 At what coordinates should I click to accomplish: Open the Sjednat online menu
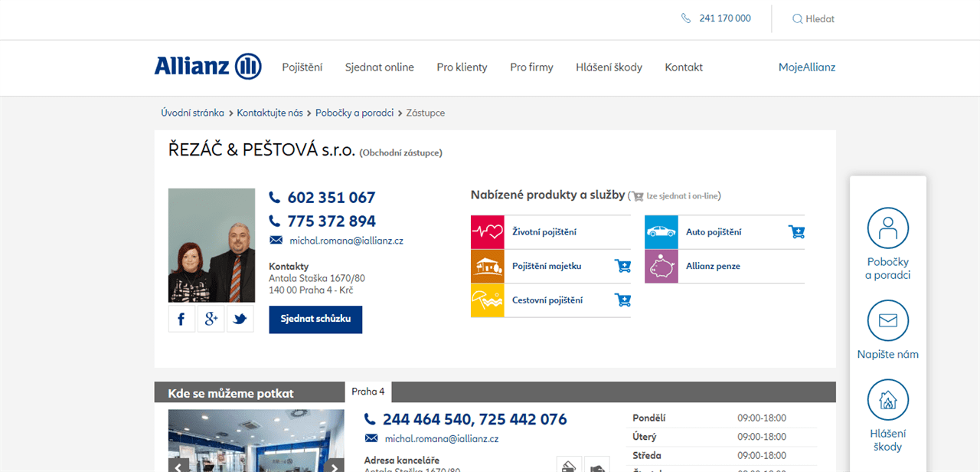point(380,67)
